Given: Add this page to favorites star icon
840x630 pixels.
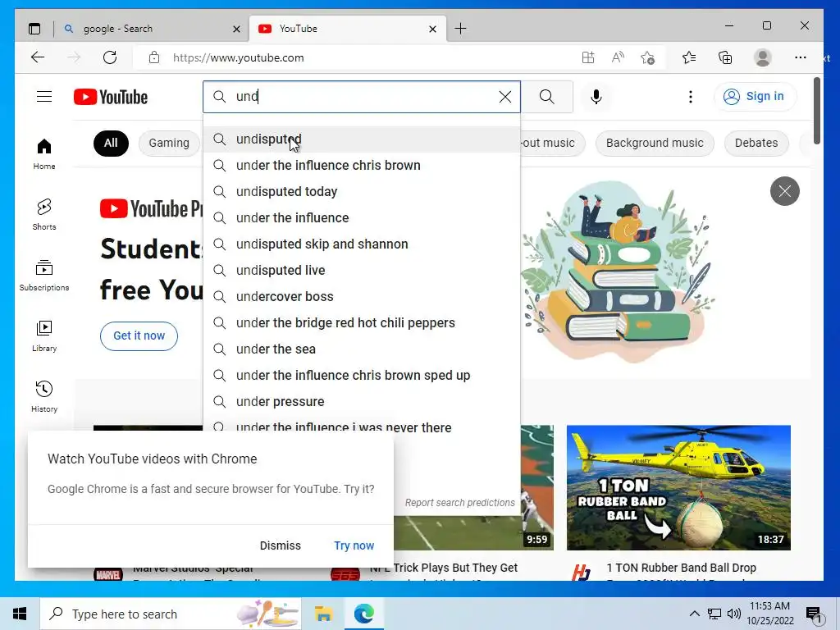Looking at the screenshot, I should click(648, 57).
